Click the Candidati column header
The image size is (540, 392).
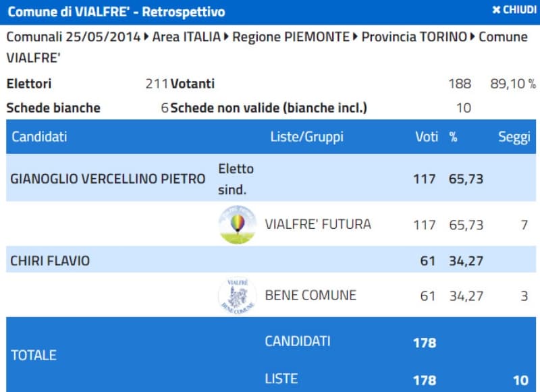coord(39,137)
